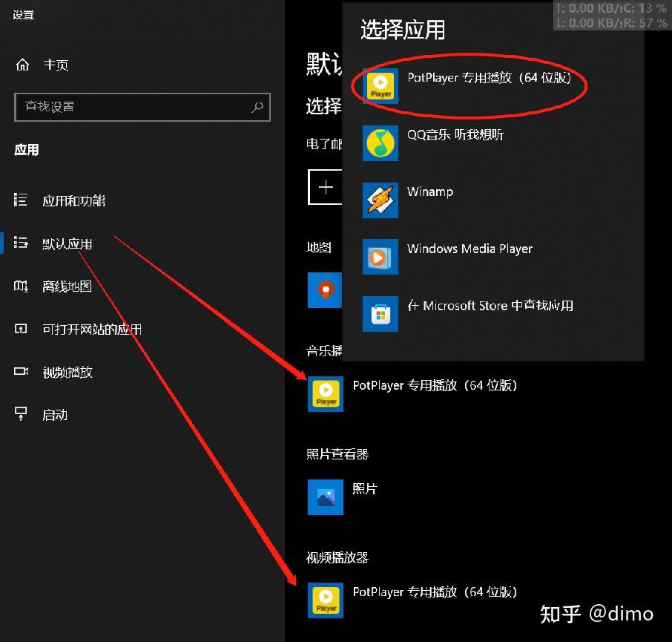The image size is (672, 642).
Task: Click the search magnifier icon
Action: [x=257, y=107]
